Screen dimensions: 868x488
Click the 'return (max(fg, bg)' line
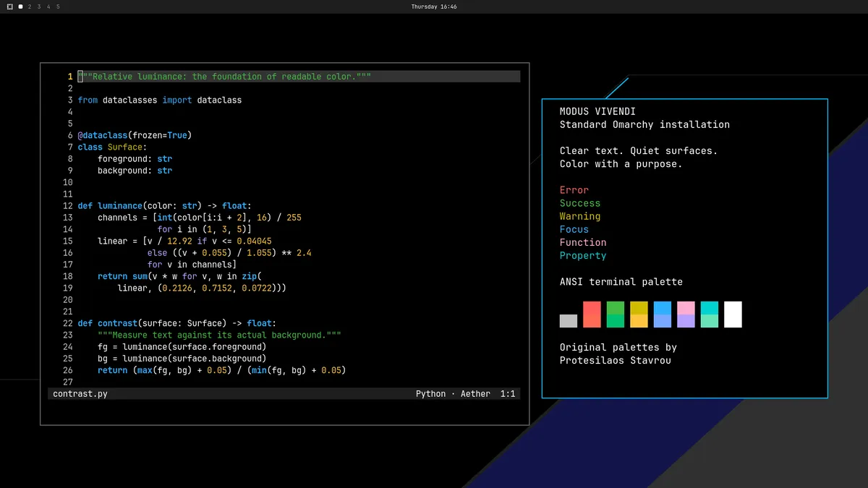[x=221, y=370]
